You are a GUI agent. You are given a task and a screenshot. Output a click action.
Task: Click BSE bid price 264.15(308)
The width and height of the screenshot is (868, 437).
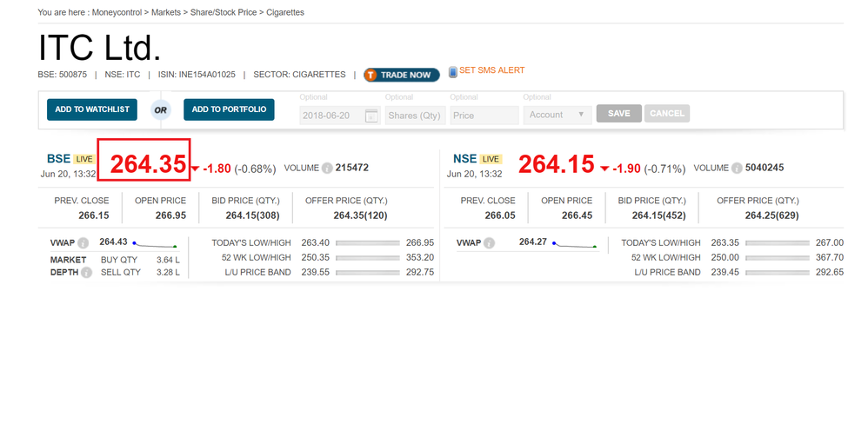252,215
